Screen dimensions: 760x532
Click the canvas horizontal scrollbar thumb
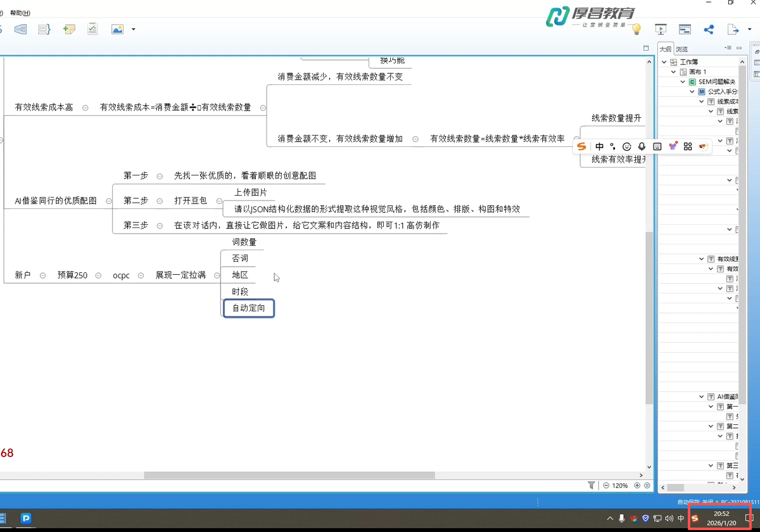click(289, 475)
